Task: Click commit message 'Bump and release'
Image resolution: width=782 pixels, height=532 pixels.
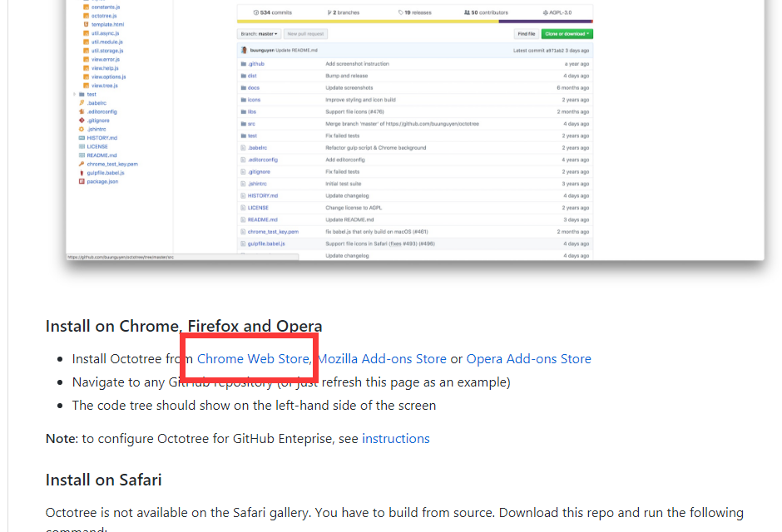Action: pyautogui.click(x=347, y=76)
